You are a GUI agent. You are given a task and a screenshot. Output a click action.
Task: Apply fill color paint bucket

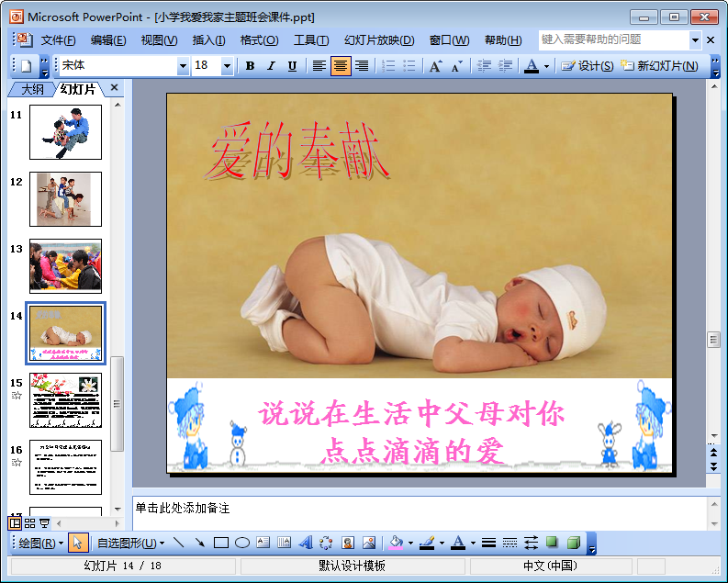(396, 543)
